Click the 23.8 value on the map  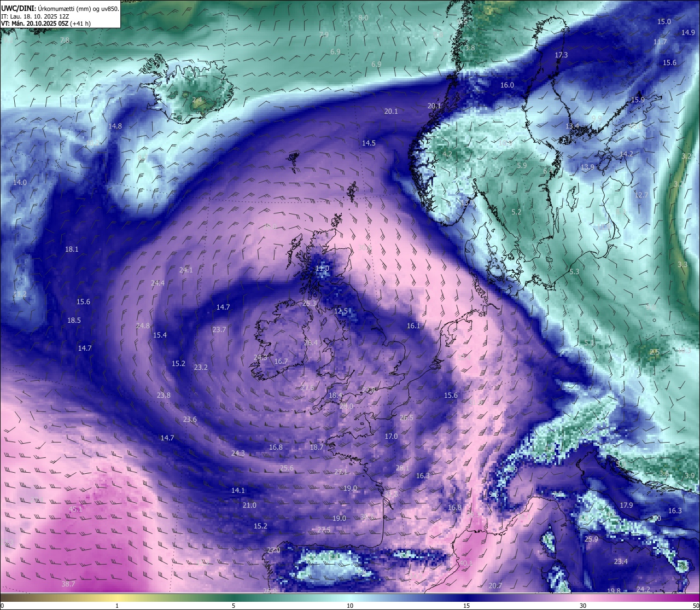[x=164, y=396]
